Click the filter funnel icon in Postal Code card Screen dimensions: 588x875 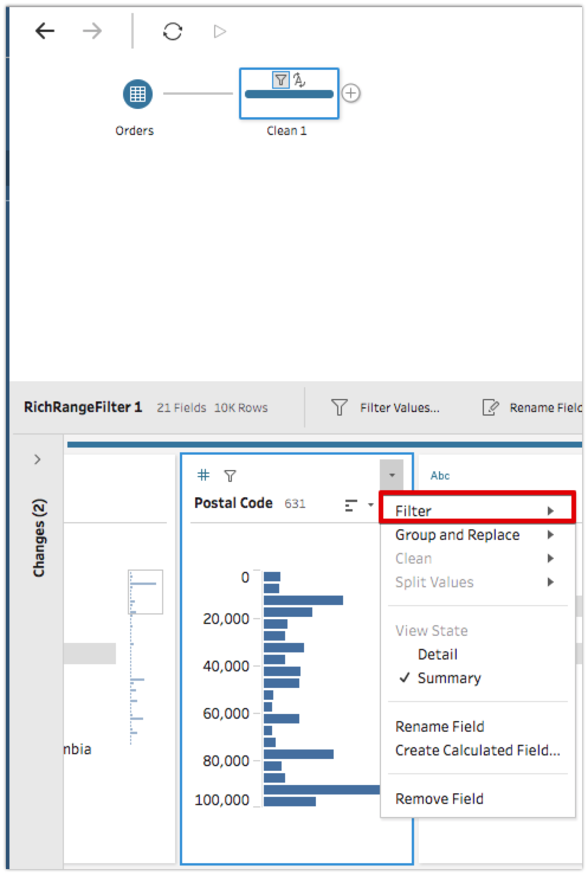(230, 475)
